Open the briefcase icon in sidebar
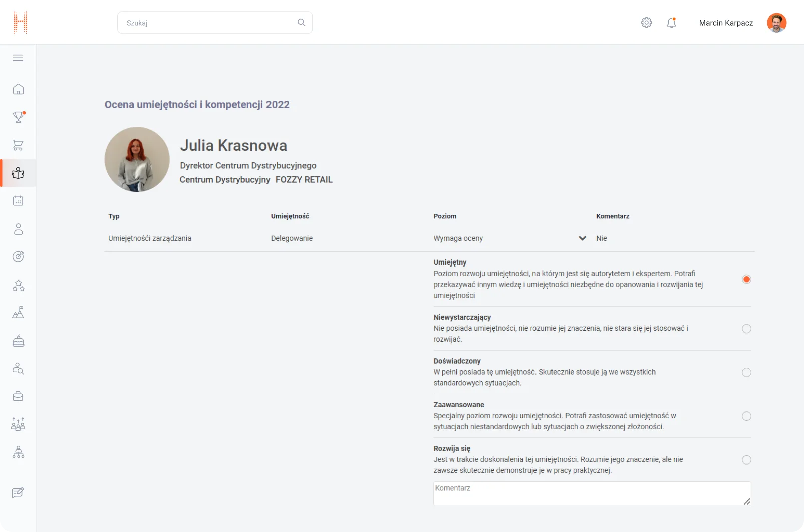Viewport: 804px width, 532px height. [x=18, y=396]
